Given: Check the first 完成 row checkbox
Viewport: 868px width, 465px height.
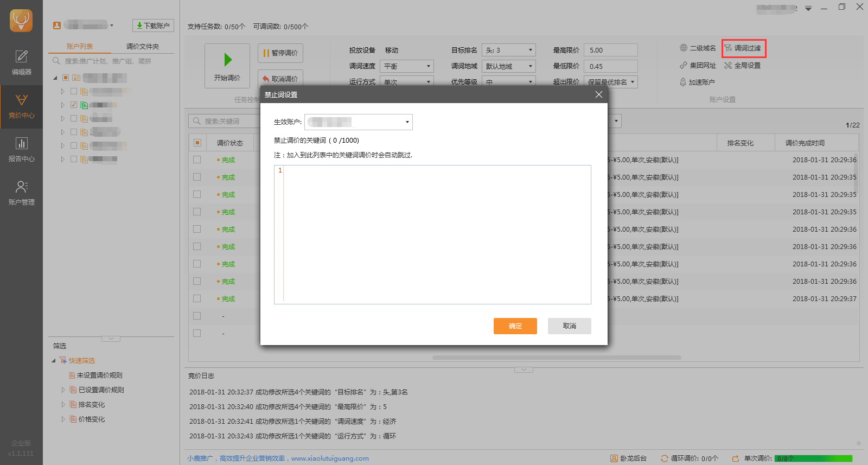Looking at the screenshot, I should [197, 160].
